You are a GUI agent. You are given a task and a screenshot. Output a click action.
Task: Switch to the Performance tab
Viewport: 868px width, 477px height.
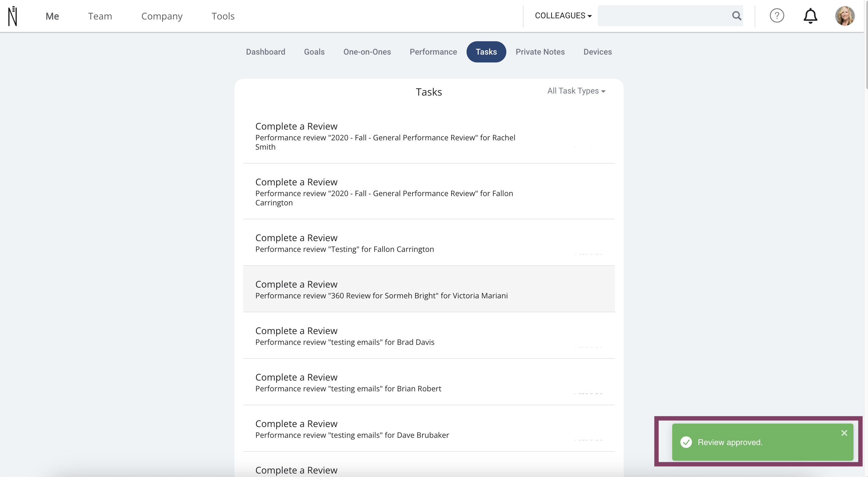coord(433,52)
